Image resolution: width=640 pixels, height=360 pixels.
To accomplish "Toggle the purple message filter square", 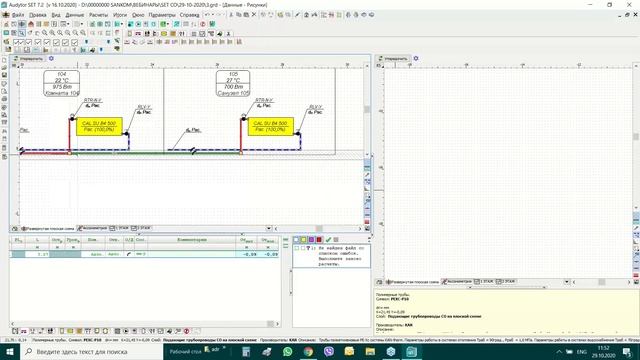I will [311, 240].
